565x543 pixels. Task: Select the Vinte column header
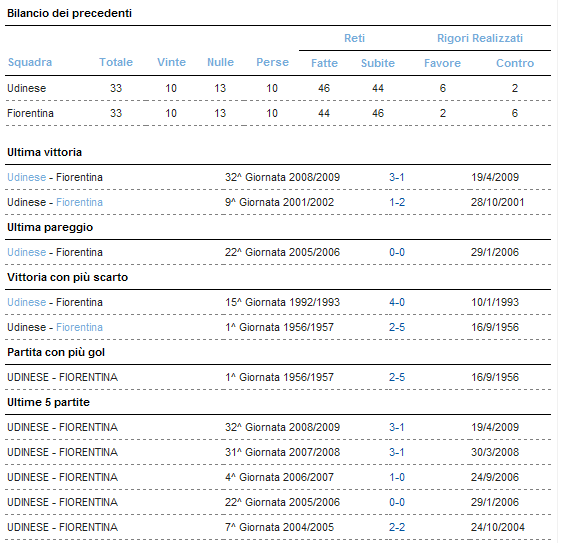pyautogui.click(x=171, y=62)
